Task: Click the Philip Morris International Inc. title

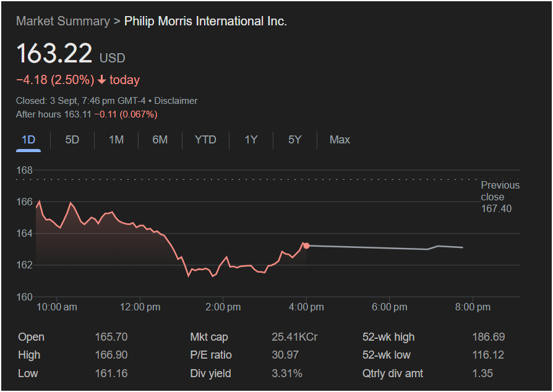Action: point(205,21)
